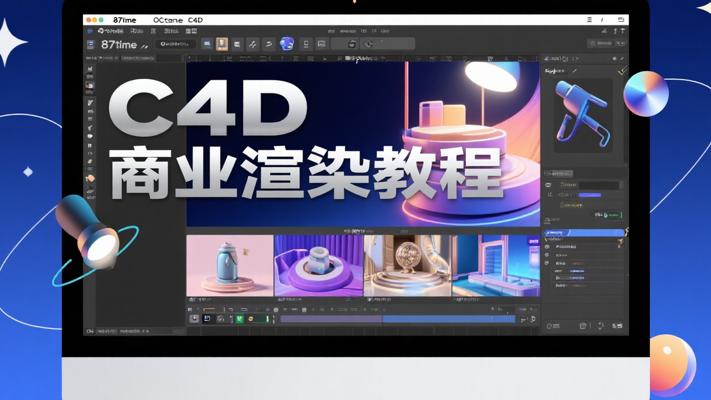Screen dimensions: 711x400
Task: Click the gray tab below the tool preview
Action: pyautogui.click(x=559, y=174)
